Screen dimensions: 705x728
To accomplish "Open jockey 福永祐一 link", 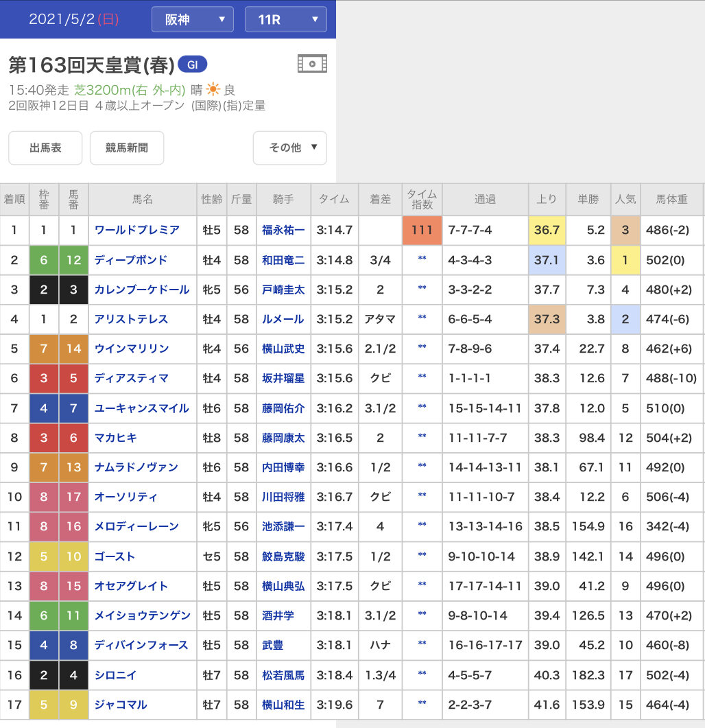I will (284, 230).
